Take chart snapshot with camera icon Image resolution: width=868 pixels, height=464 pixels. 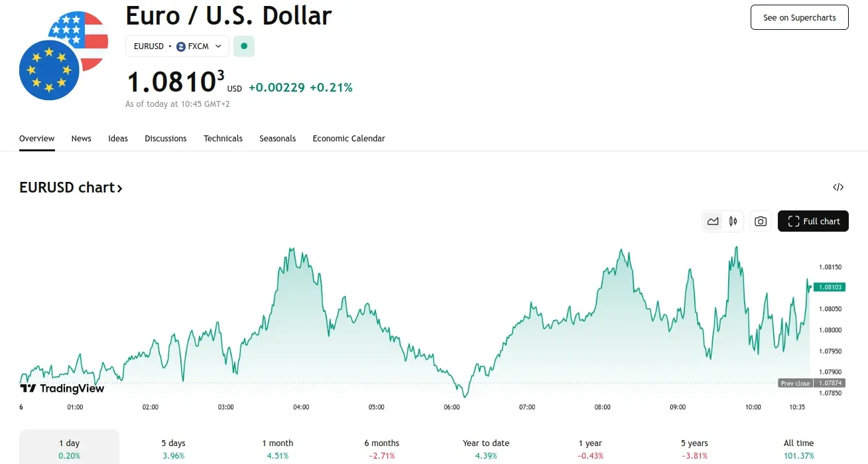[761, 222]
